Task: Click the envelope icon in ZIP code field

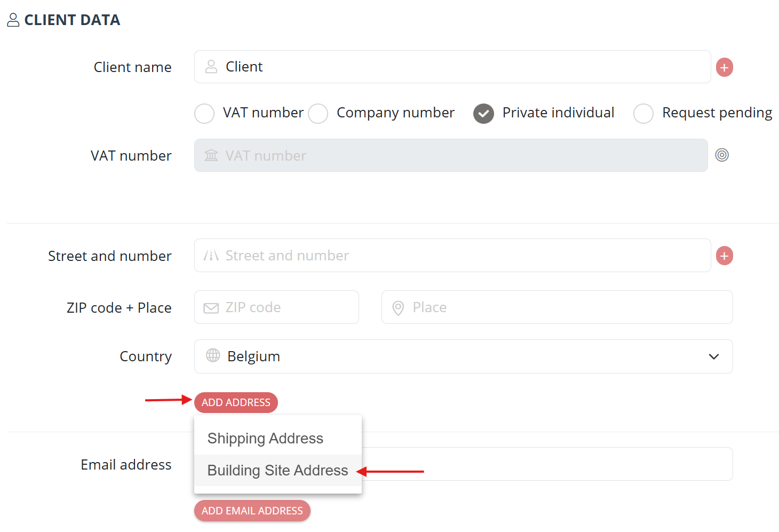Action: pos(211,308)
